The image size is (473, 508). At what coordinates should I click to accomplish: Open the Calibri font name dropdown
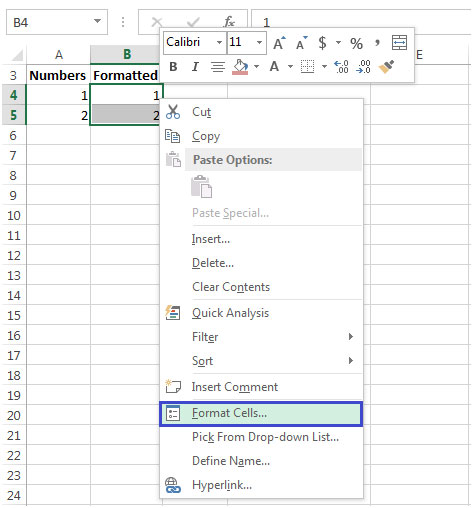point(219,43)
